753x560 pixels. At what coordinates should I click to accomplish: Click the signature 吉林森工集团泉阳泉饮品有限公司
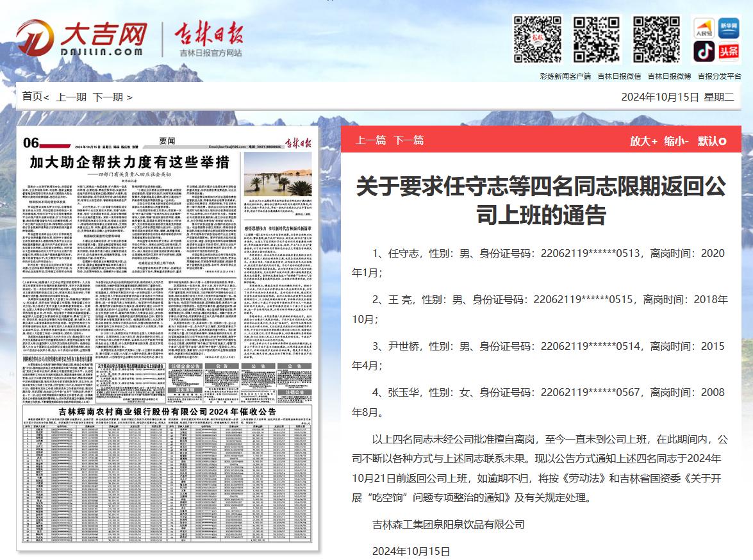coord(449,525)
